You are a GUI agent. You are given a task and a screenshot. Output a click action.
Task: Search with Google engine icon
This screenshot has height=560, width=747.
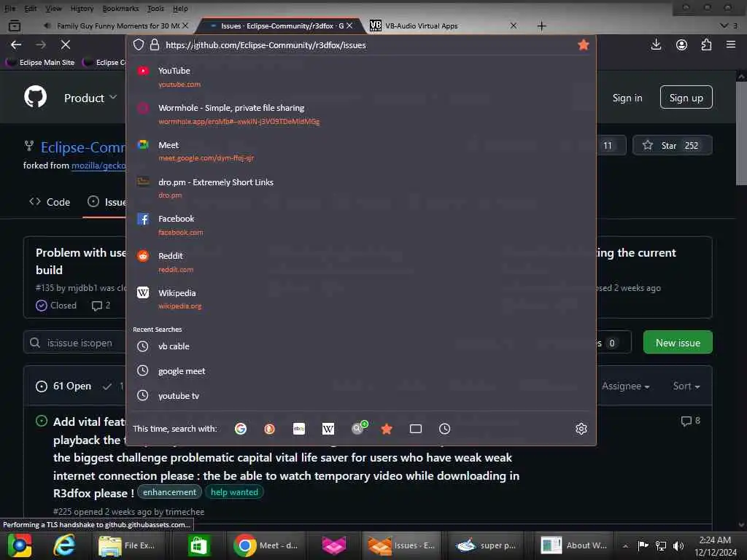tap(241, 429)
